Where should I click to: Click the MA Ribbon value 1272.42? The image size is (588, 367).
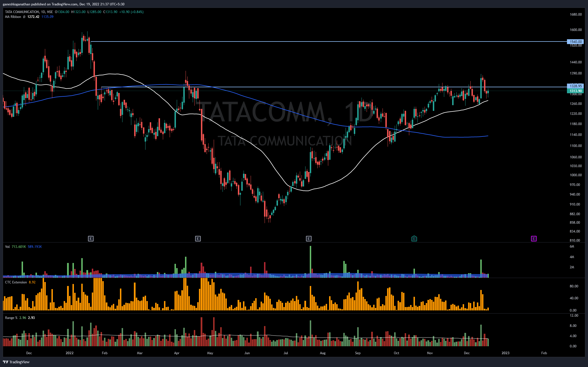click(33, 17)
